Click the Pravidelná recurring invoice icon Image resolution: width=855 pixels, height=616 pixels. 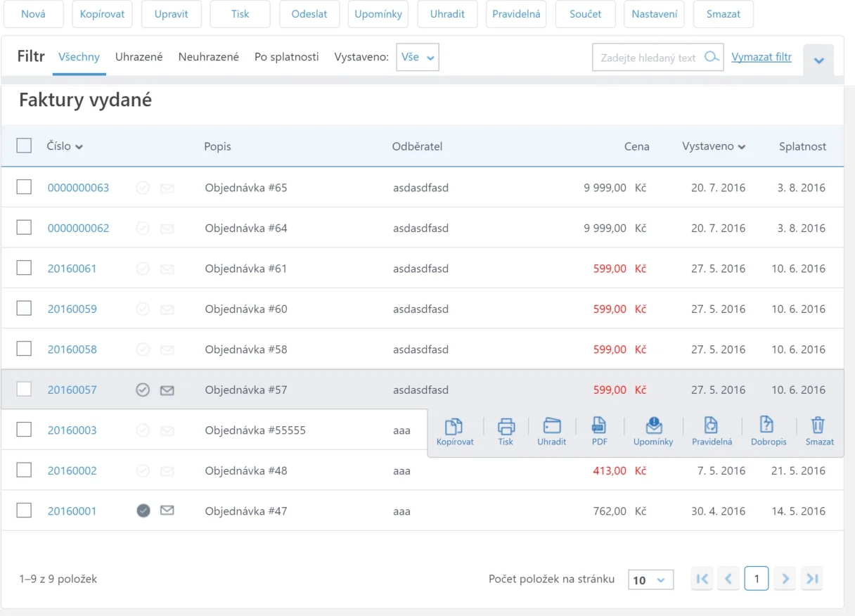coord(712,426)
